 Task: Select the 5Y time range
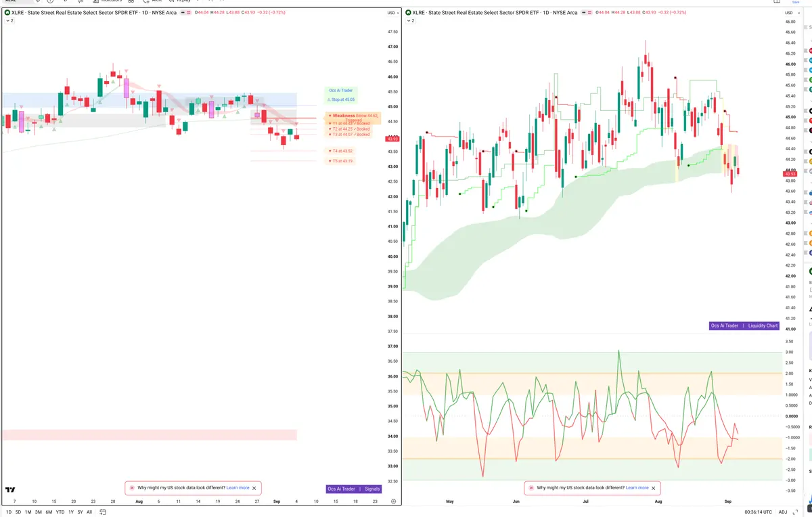point(80,512)
